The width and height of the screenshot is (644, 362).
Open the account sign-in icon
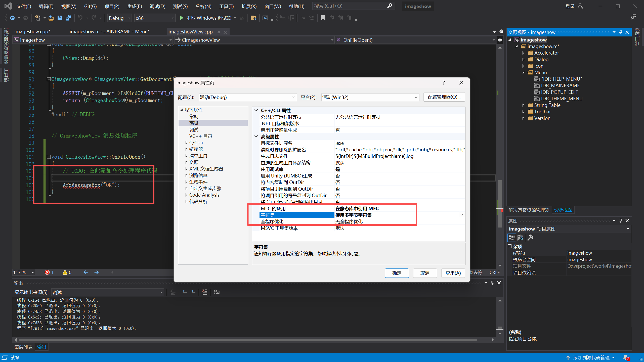pyautogui.click(x=580, y=6)
